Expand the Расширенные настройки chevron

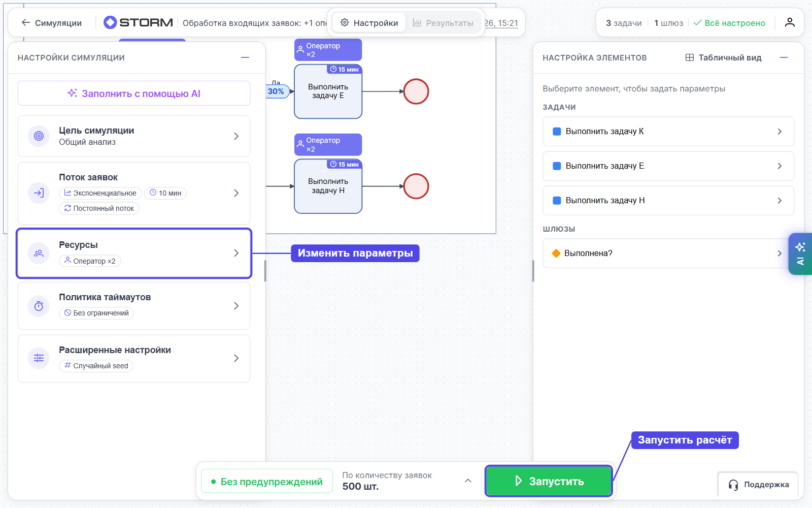point(236,358)
